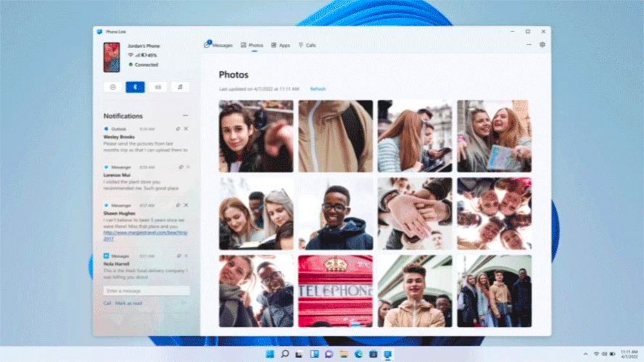Open photo of woman pointing at camera
The width and height of the screenshot is (644, 362).
pyautogui.click(x=256, y=136)
